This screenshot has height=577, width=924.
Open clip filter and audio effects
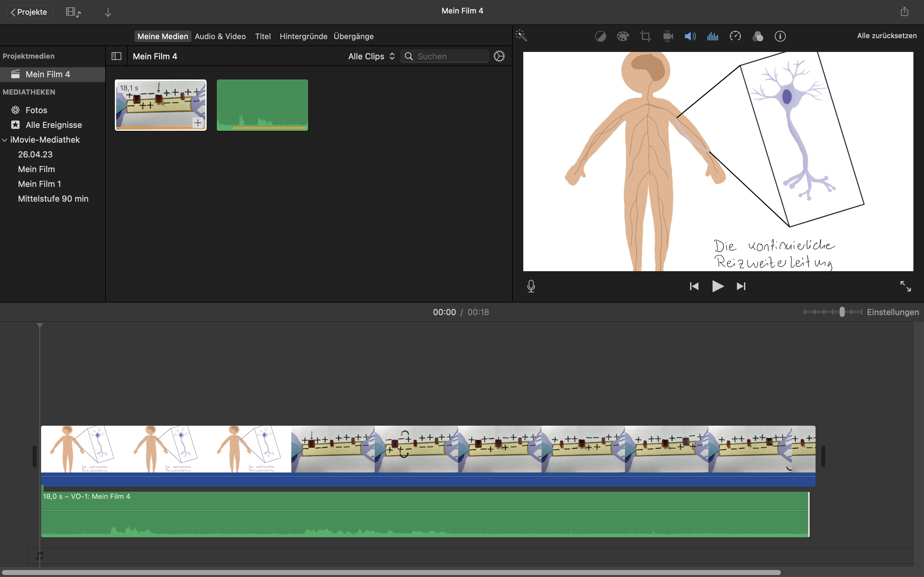click(x=757, y=36)
